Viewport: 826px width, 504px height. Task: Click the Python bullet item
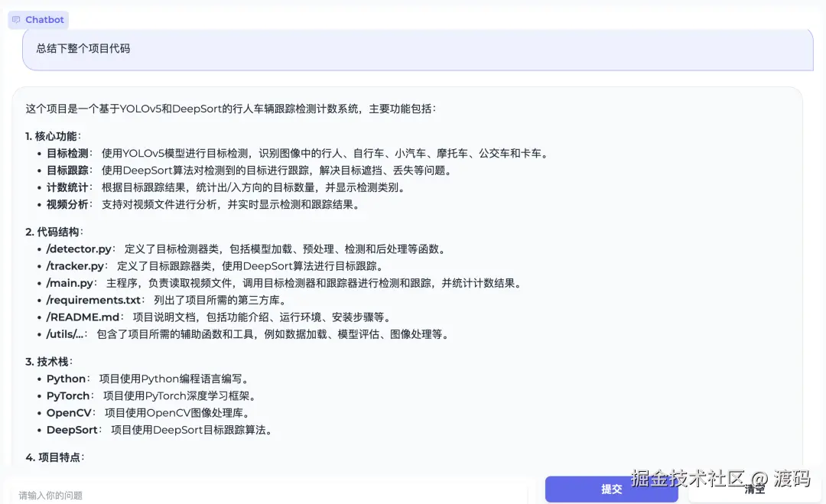tap(148, 379)
